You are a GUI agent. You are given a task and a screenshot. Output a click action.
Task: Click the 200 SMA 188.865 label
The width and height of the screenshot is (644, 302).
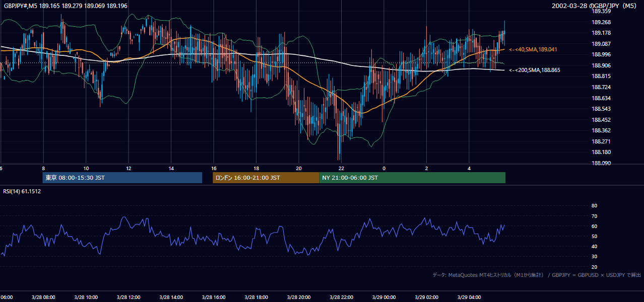click(x=534, y=70)
